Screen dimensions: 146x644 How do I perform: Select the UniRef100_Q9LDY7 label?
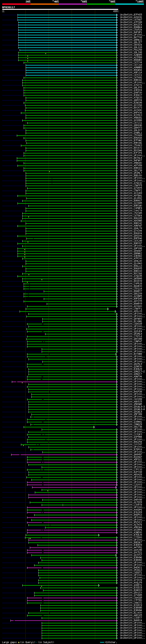131,130
